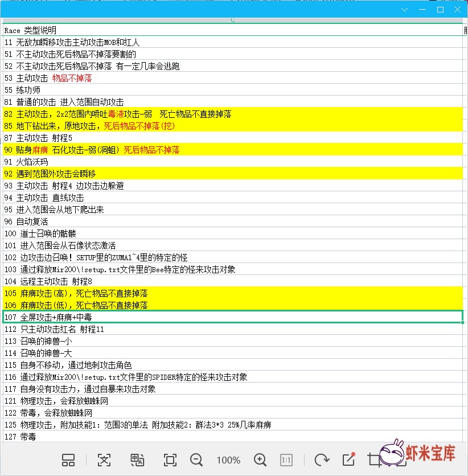Zoom in with the plus magnifier
This screenshot has width=468, height=476.
click(x=260, y=460)
